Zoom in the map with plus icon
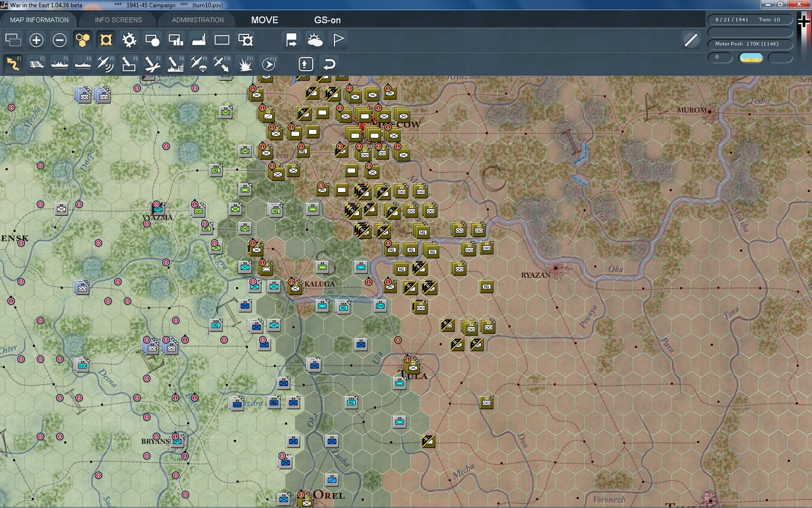The image size is (812, 508). point(36,40)
